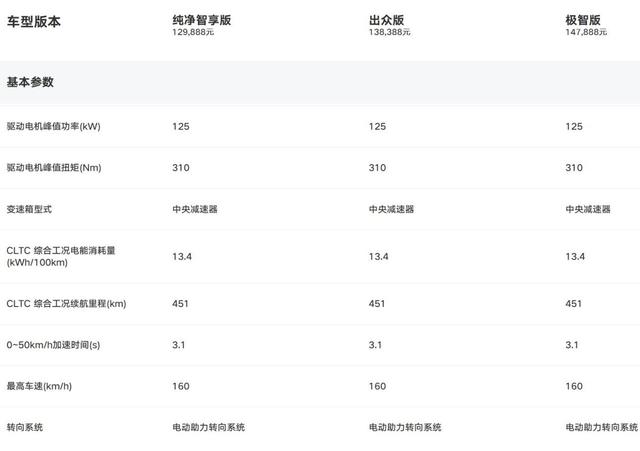This screenshot has height=451, width=640.
Task: Select 电动助力转向系统 under 极智版
Action: coord(602,427)
